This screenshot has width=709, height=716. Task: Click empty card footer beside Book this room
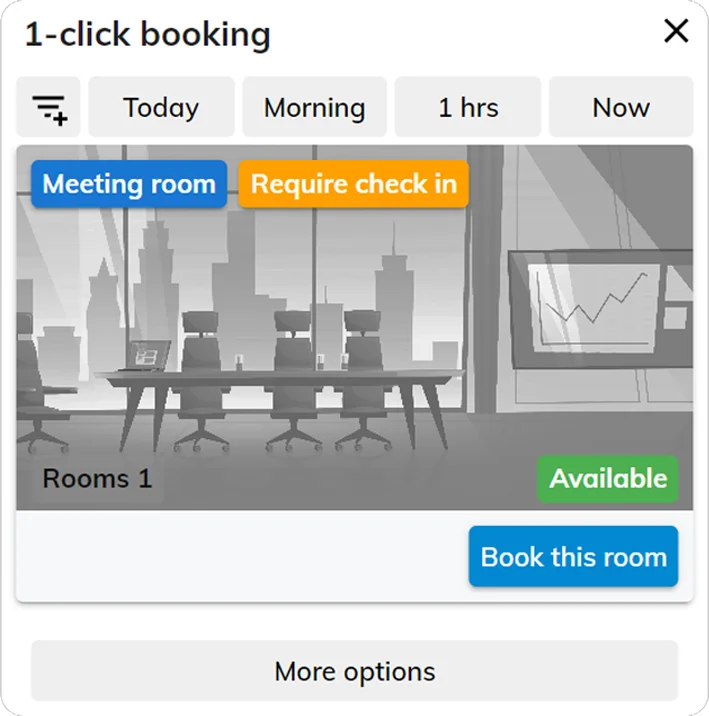click(x=240, y=557)
